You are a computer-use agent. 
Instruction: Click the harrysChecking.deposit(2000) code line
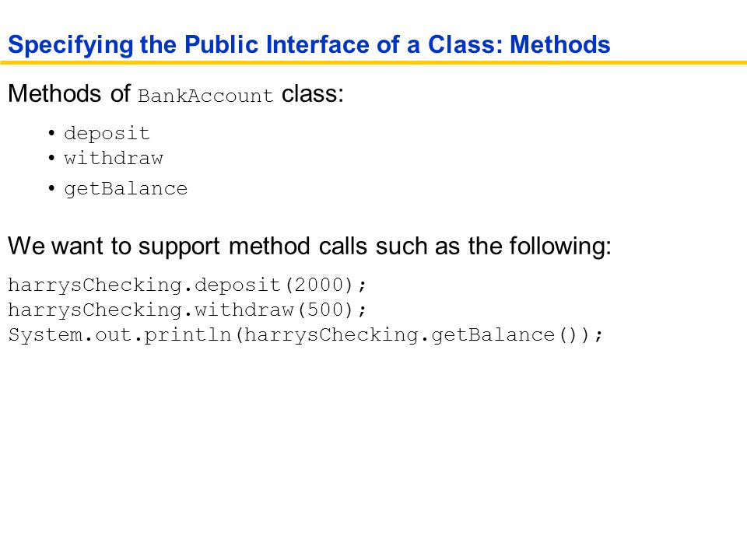point(188,285)
